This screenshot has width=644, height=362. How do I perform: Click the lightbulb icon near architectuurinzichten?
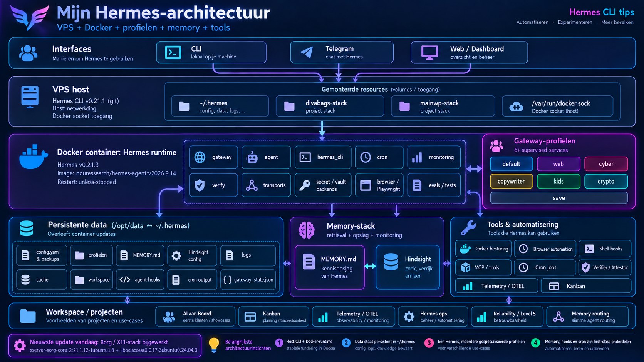coord(214,345)
